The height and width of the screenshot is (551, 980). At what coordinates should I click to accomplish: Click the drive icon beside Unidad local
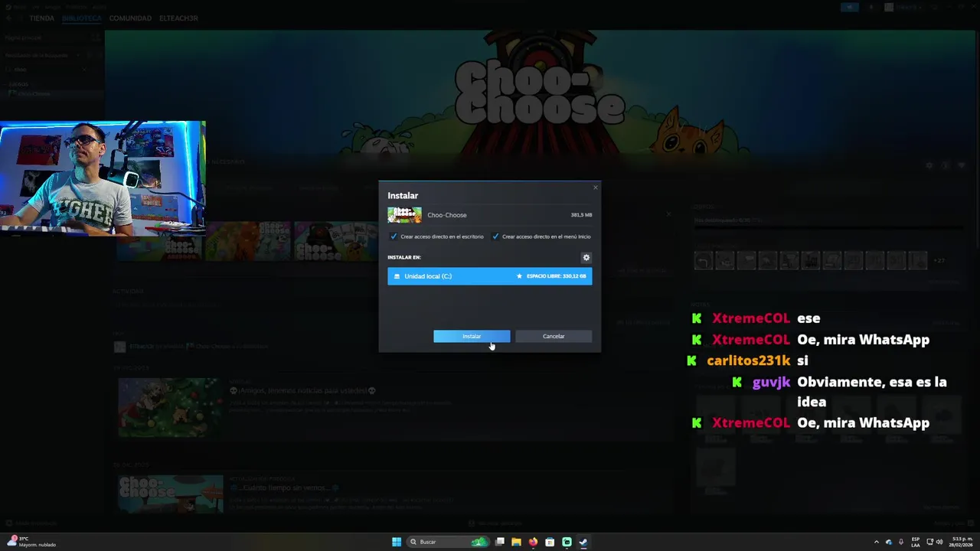coord(397,276)
